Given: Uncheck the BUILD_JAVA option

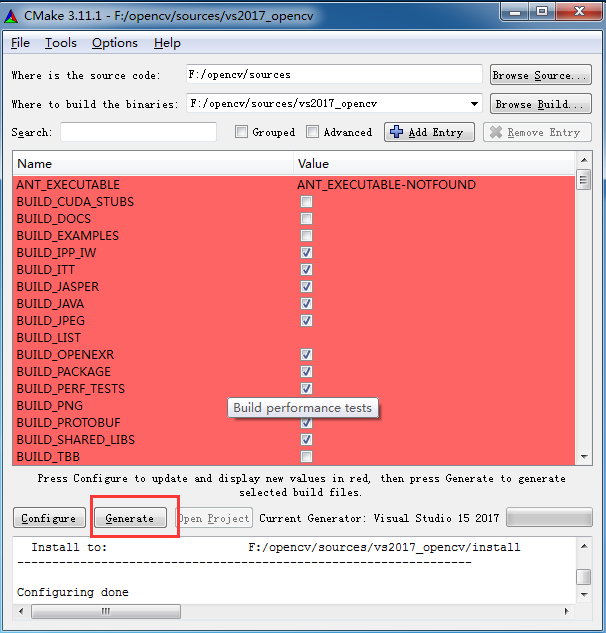Looking at the screenshot, I should point(306,303).
